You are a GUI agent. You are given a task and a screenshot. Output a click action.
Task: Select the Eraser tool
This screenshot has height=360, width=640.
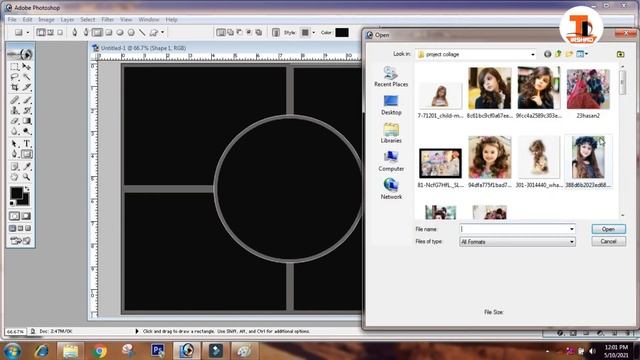[14, 121]
